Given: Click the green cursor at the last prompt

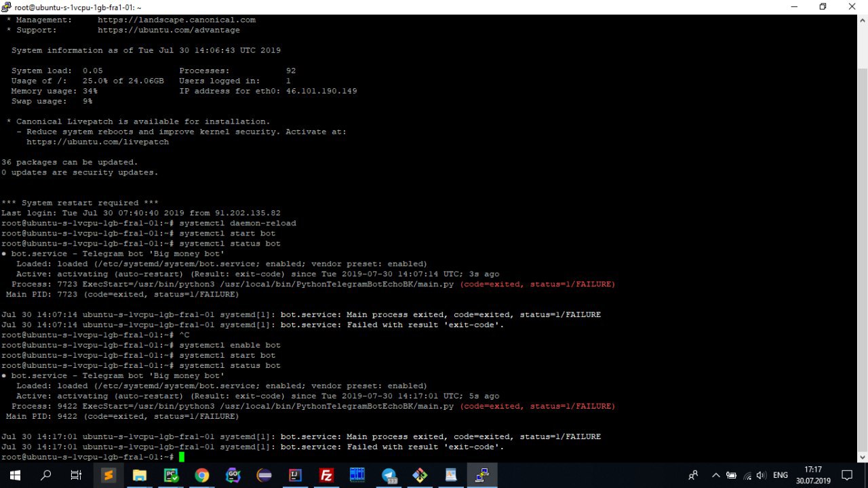Looking at the screenshot, I should 182,457.
